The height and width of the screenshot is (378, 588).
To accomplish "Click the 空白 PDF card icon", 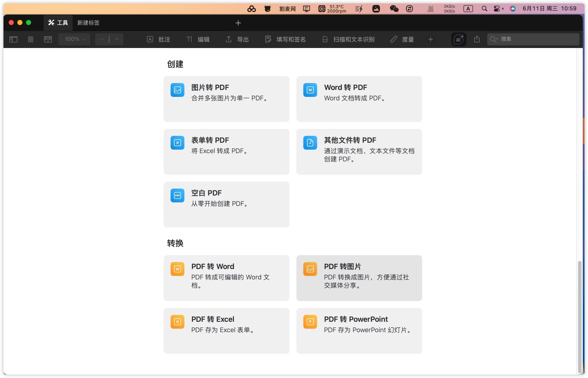I will click(177, 195).
